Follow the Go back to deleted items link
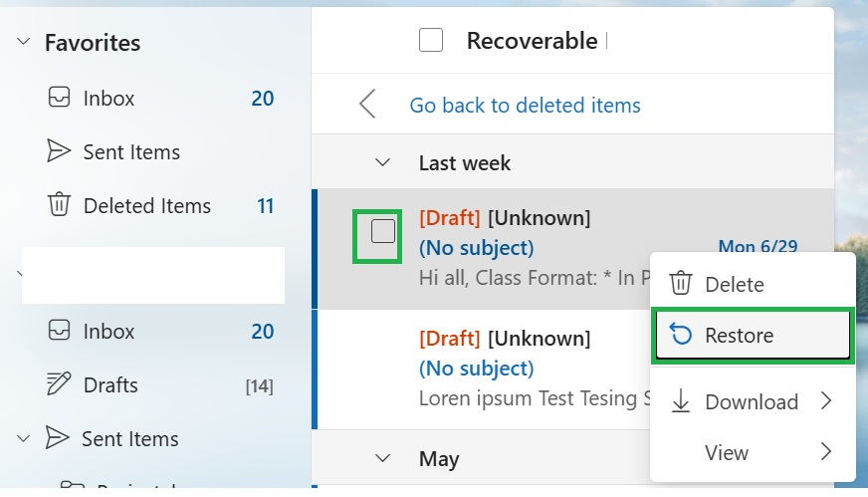The height and width of the screenshot is (497, 868). pos(525,106)
